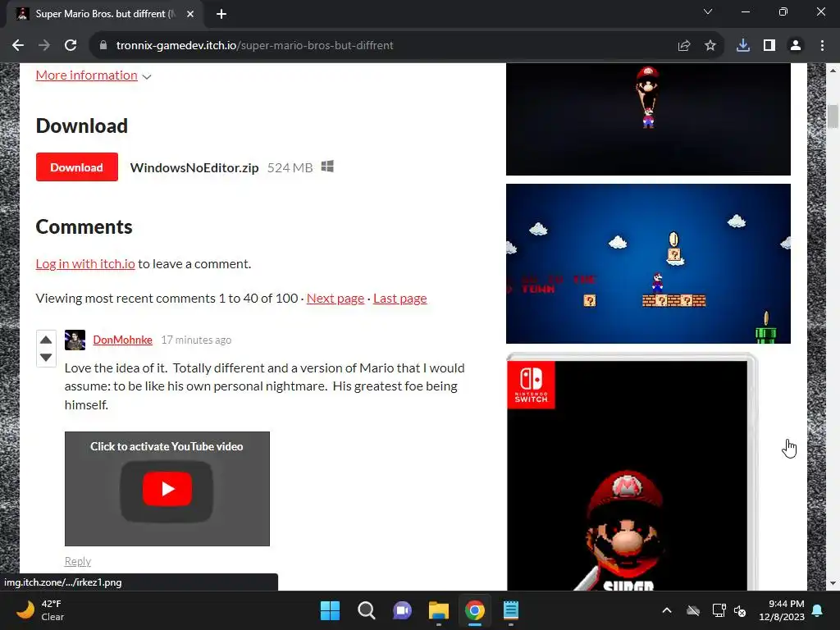The height and width of the screenshot is (630, 840).
Task: Open Teams chat from taskbar
Action: tap(402, 610)
